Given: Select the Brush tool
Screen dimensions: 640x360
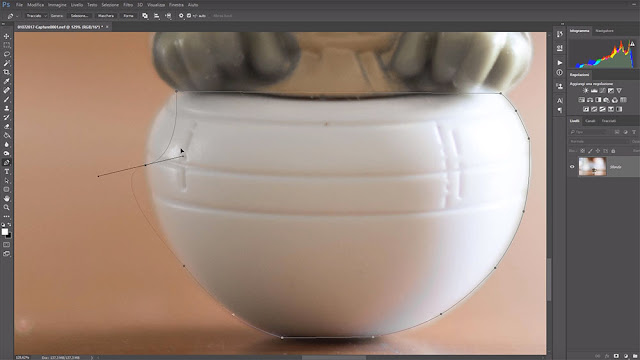Looking at the screenshot, I should coord(6,99).
